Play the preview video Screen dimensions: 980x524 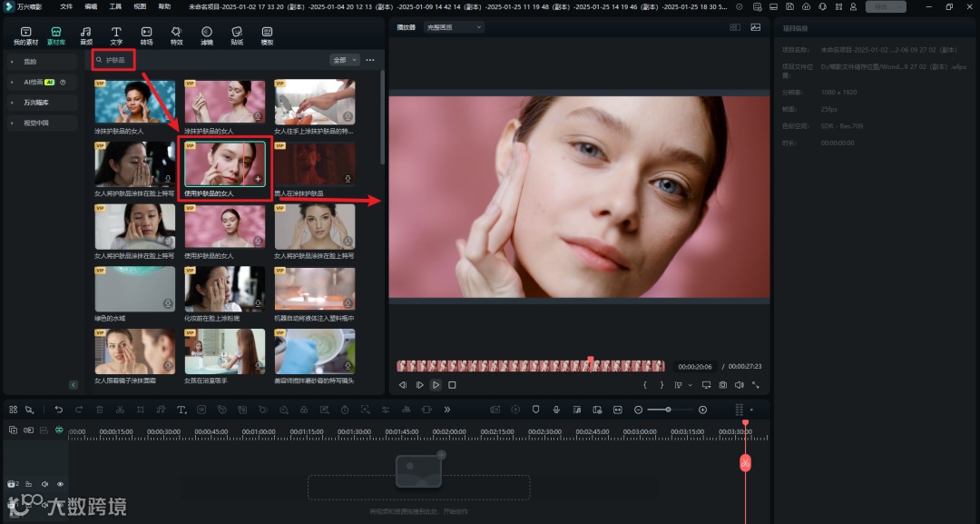(x=436, y=385)
